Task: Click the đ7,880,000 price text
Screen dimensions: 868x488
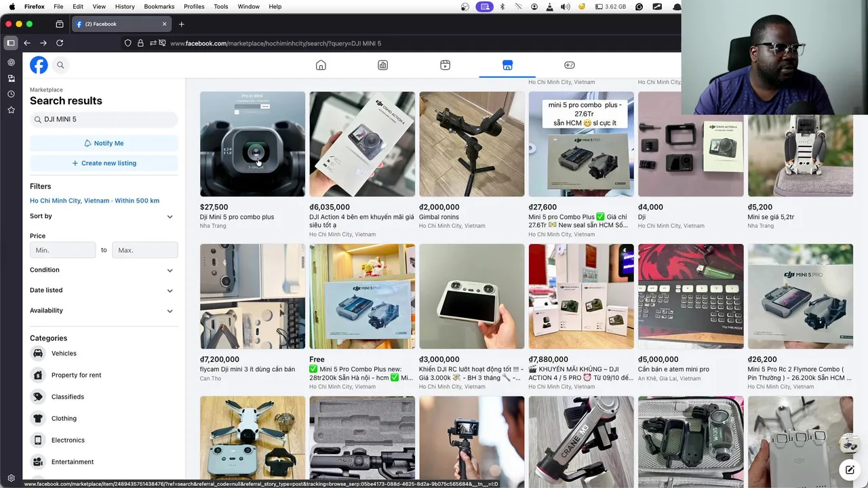Action: coord(549,360)
